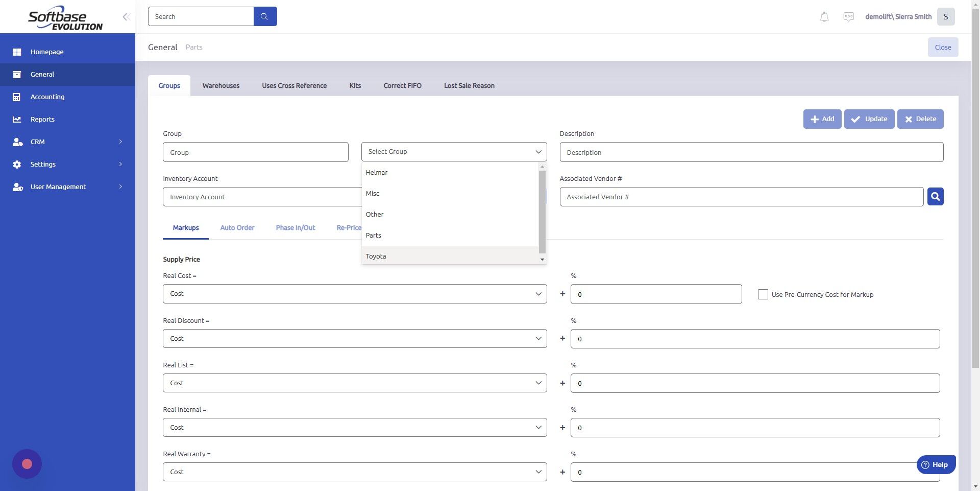Enable Use Pre-Currency Cost for Markup
This screenshot has width=980, height=491.
click(763, 294)
